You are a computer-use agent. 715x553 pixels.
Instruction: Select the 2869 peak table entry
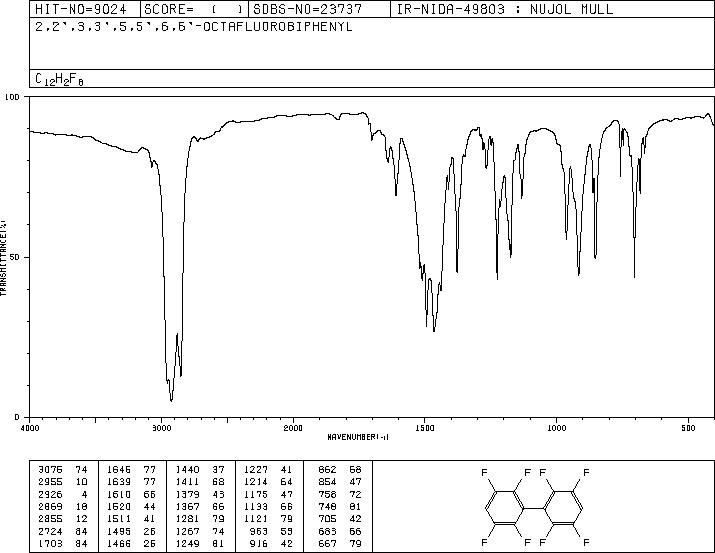(62, 506)
